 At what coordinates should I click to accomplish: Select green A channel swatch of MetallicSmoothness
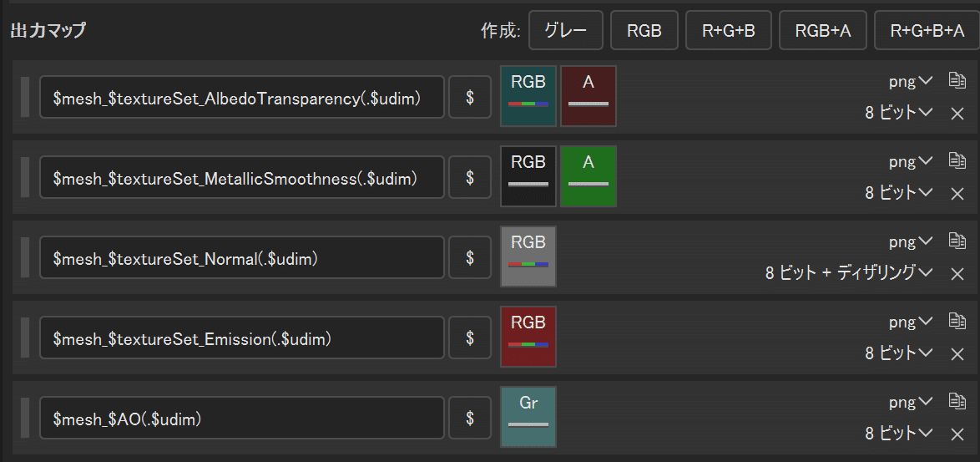pos(589,175)
